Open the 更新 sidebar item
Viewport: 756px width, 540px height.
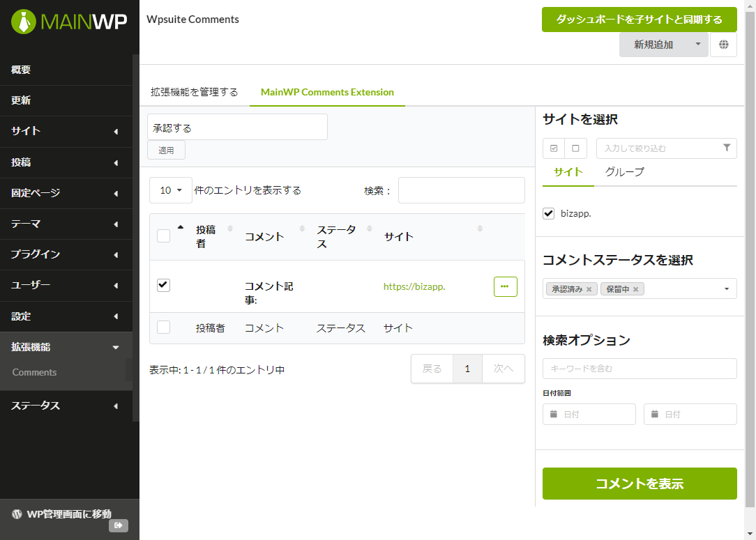66,100
